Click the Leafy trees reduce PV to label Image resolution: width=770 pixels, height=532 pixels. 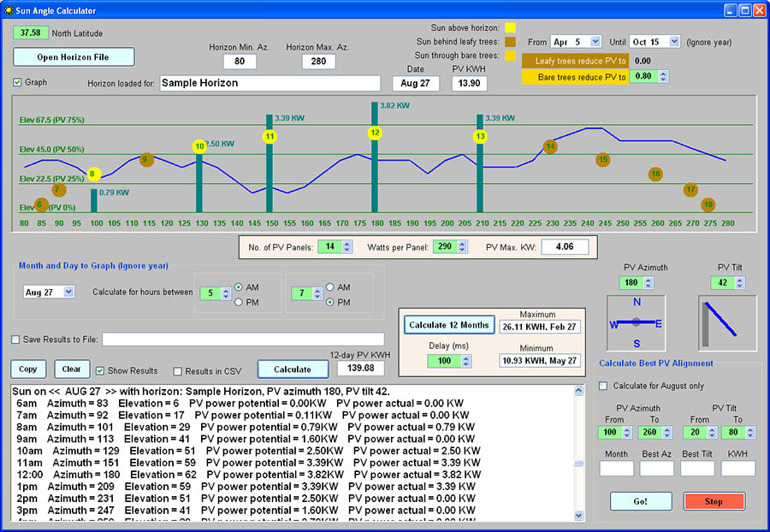coord(576,61)
